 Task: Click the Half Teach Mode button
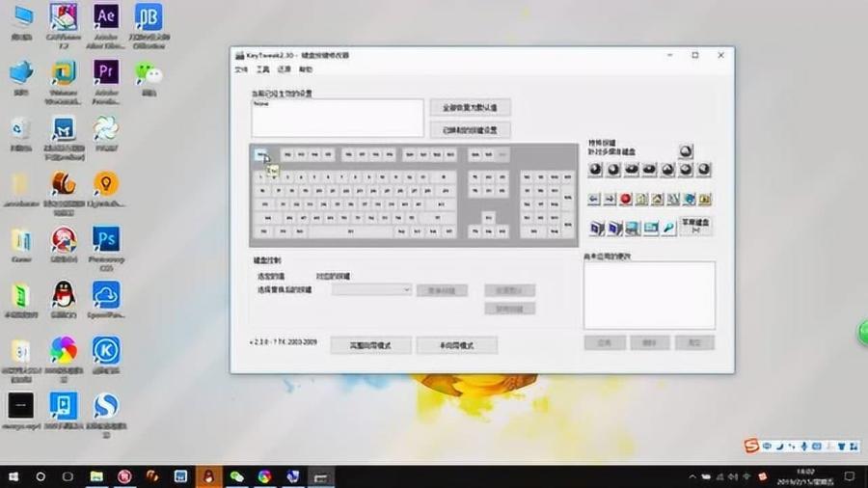point(457,345)
